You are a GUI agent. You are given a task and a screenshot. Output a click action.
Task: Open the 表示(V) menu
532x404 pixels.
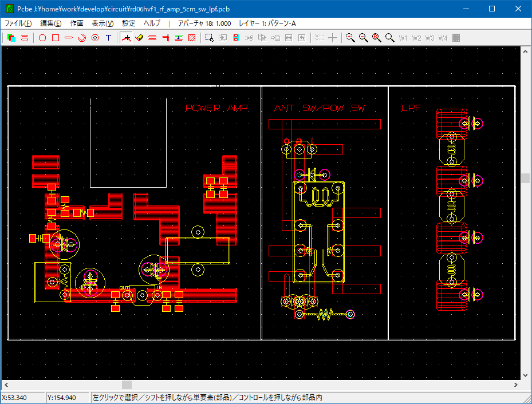103,23
